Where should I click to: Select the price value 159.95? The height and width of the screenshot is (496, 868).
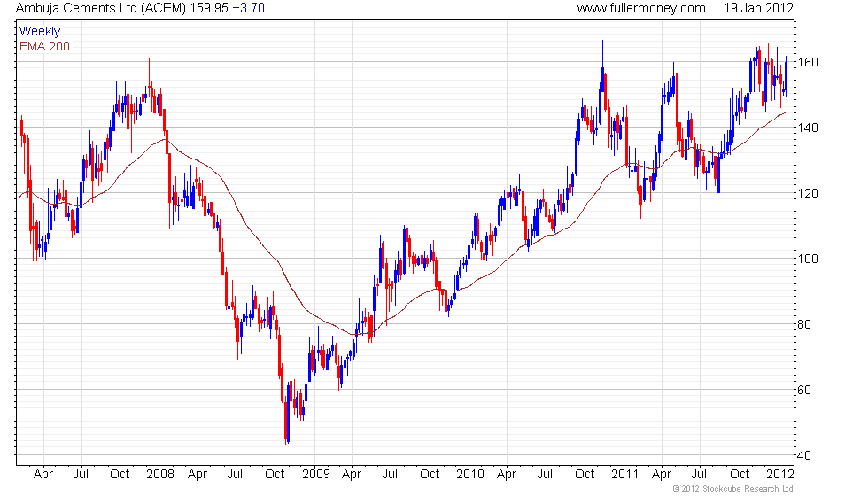(x=209, y=8)
